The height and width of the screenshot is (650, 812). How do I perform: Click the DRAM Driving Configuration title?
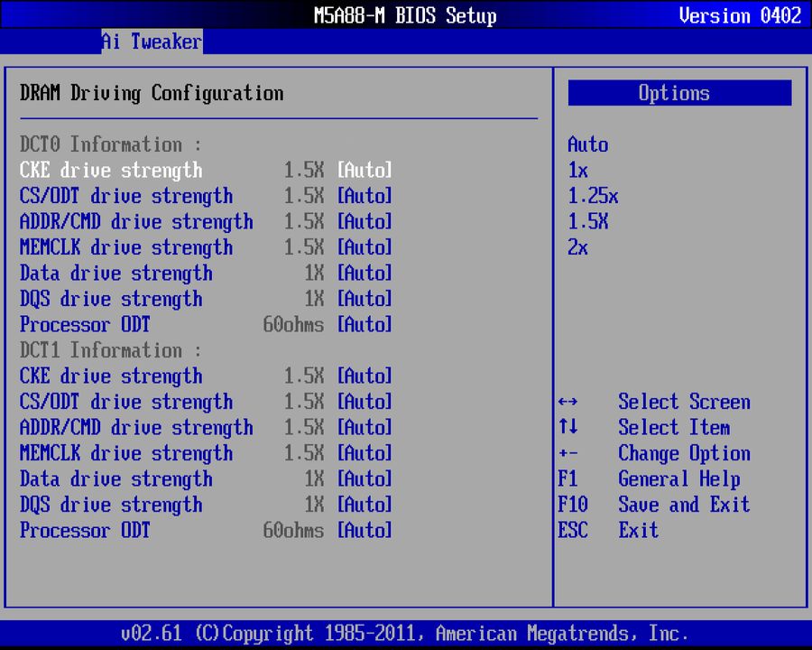point(152,94)
